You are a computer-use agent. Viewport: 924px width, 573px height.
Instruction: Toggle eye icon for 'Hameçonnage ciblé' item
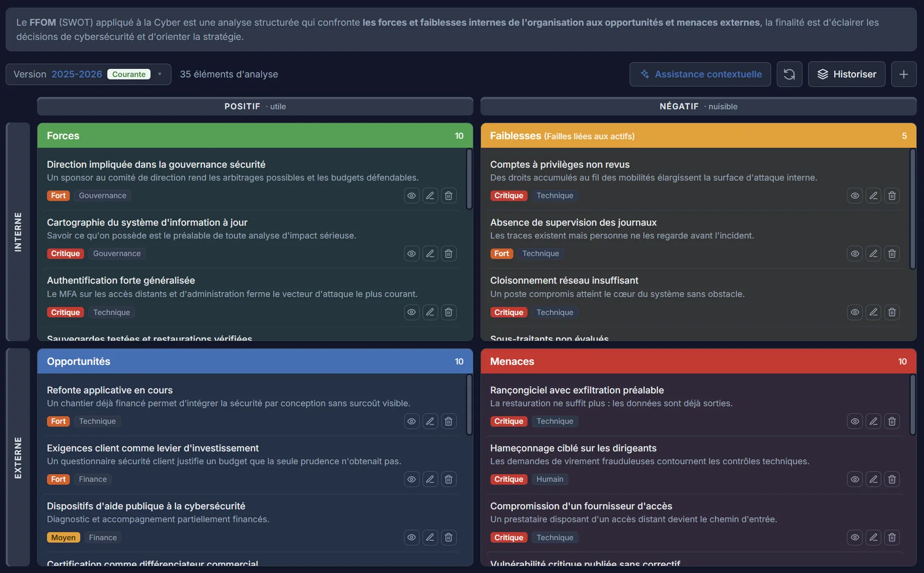click(x=855, y=480)
